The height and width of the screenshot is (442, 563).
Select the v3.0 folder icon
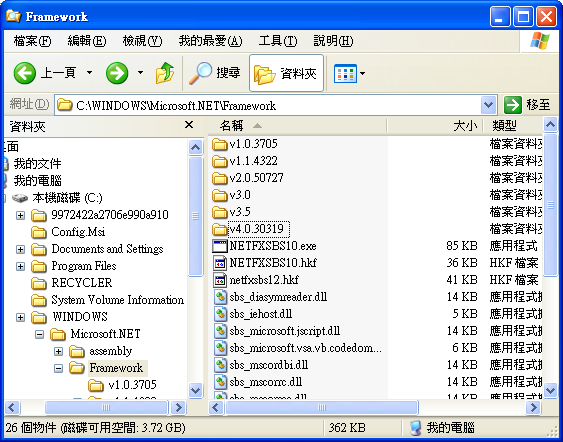[219, 195]
